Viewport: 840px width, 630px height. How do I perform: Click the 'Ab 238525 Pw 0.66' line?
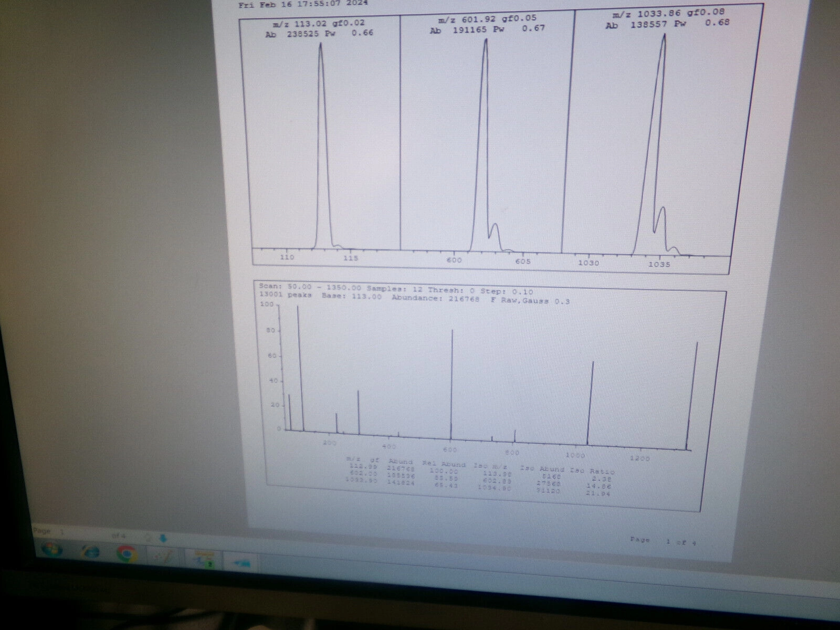319,34
